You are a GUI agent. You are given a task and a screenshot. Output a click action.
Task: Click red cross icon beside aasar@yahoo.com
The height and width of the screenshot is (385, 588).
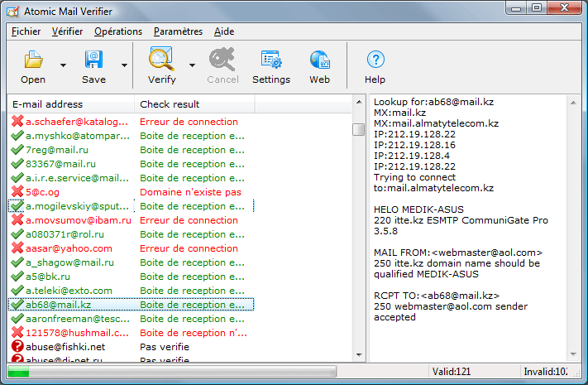point(17,248)
